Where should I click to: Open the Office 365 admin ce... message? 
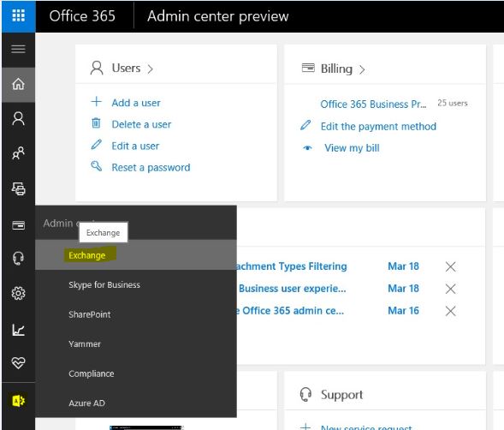[x=290, y=311]
